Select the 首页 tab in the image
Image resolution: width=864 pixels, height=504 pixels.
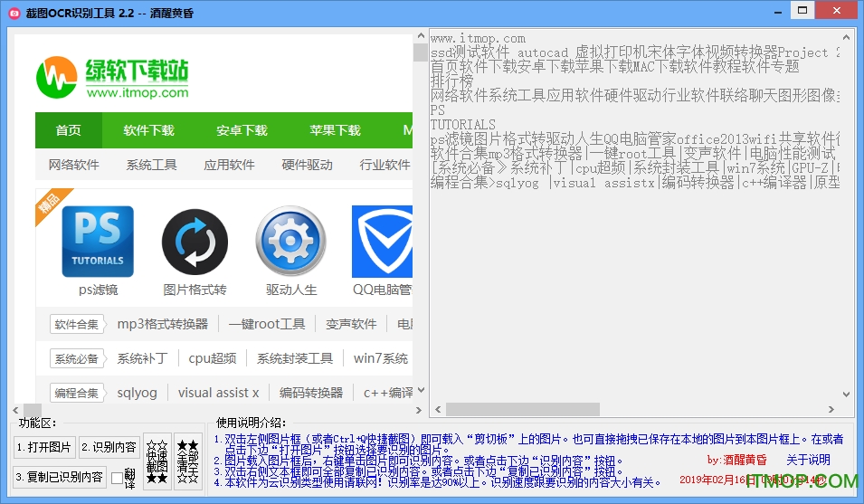(69, 130)
